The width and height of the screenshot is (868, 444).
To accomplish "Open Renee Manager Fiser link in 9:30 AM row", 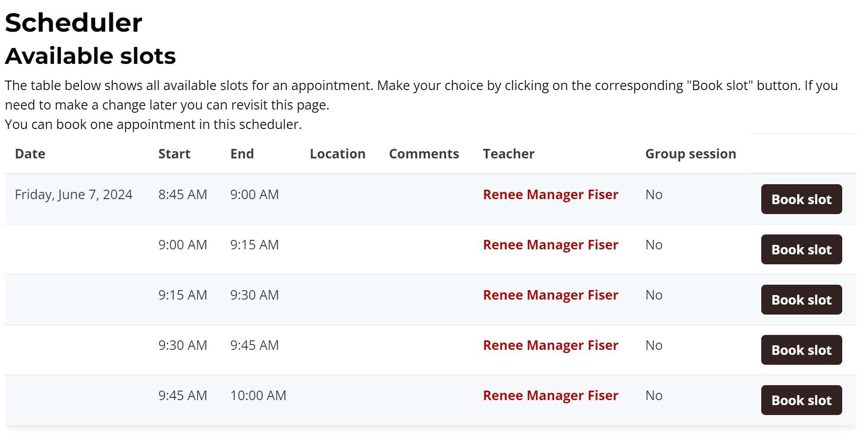I will click(550, 345).
